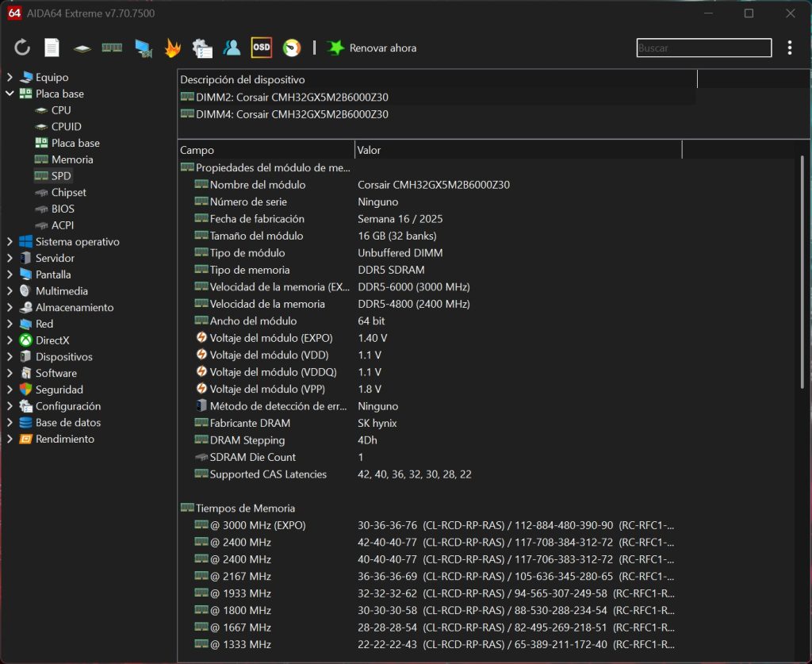Select CPU in the tree
The image size is (812, 664).
tap(60, 110)
